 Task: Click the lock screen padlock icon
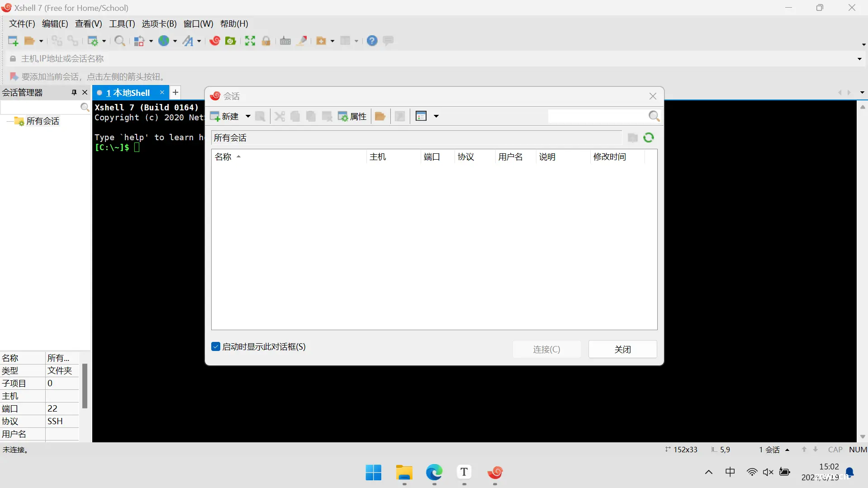(x=266, y=41)
